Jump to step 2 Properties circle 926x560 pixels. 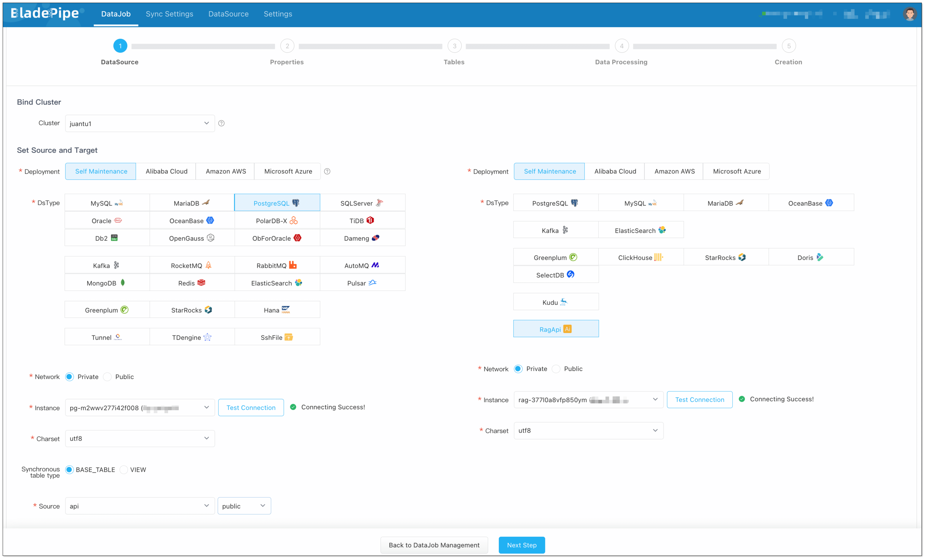coord(287,46)
